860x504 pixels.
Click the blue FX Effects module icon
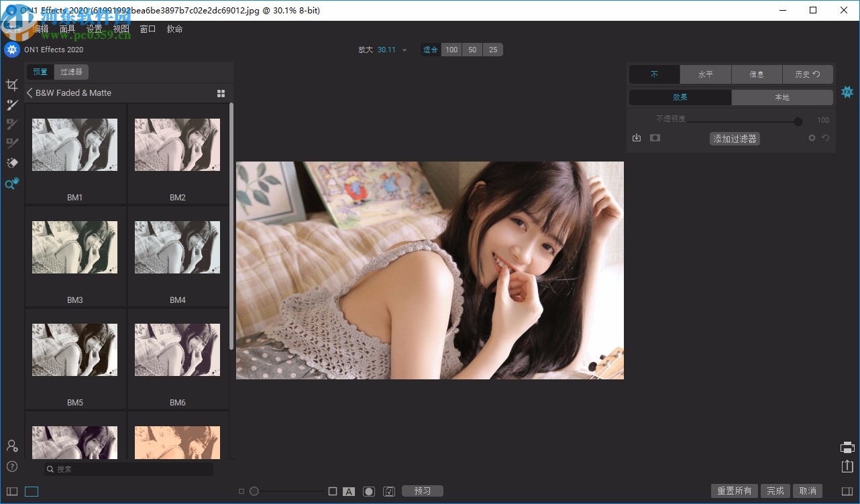[847, 92]
